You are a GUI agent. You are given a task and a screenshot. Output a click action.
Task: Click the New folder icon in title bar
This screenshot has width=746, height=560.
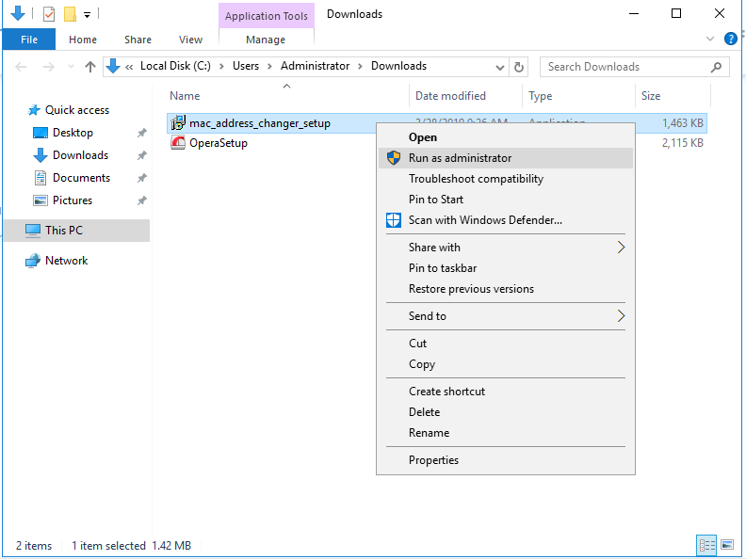69,14
